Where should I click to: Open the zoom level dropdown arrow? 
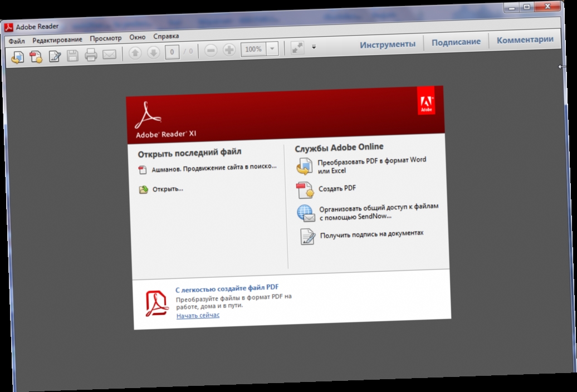[272, 48]
